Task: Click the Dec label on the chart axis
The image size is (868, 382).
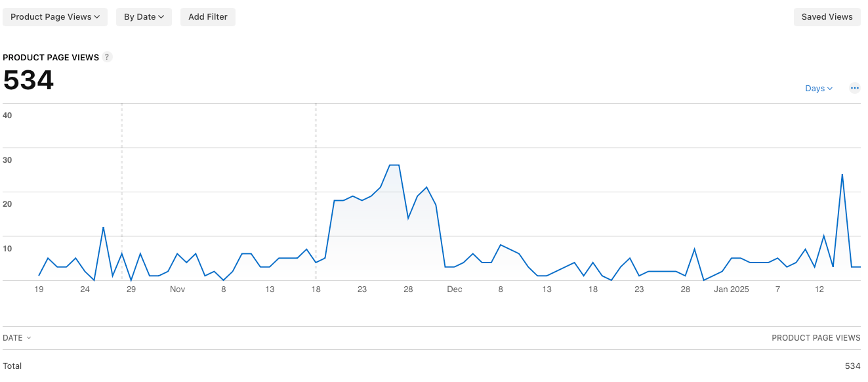Action: pos(454,289)
